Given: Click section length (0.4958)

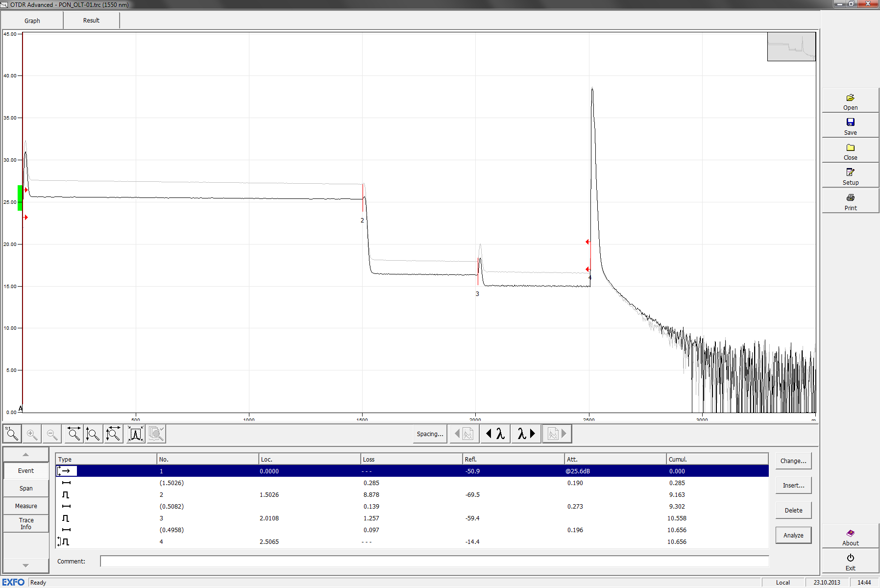Looking at the screenshot, I should (171, 530).
